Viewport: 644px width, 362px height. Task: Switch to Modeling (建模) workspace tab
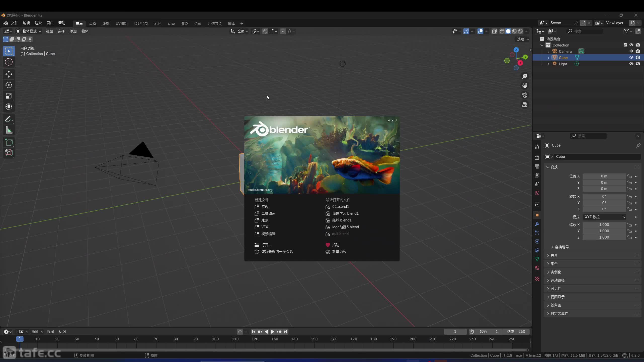[x=92, y=24]
